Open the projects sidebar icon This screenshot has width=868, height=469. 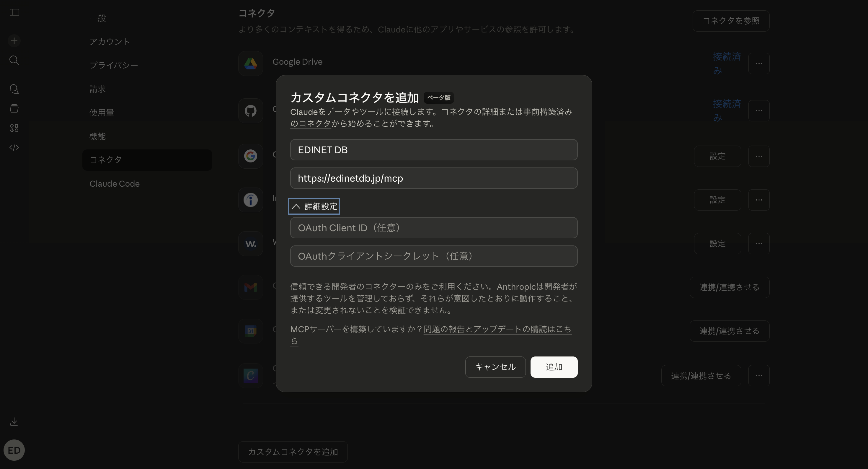point(14,108)
